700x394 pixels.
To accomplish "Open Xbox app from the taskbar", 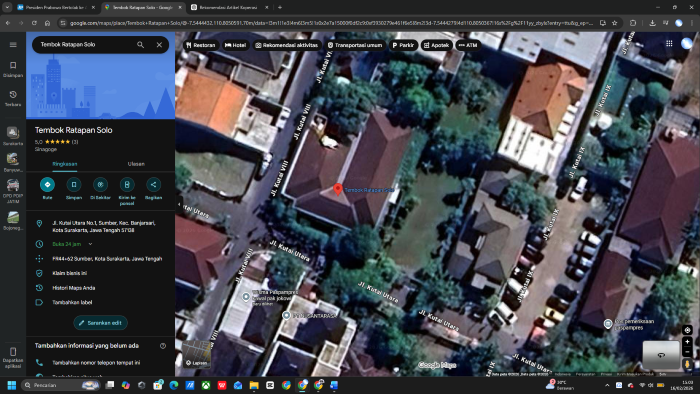I will 206,385.
